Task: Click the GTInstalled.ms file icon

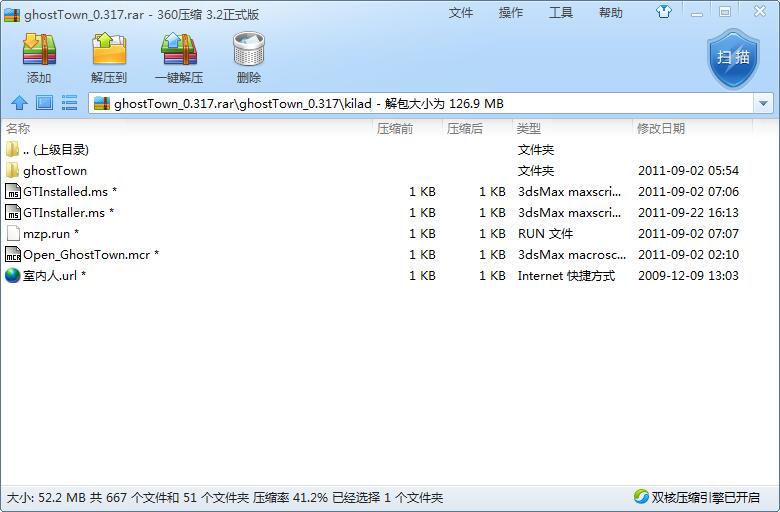Action: tap(12, 192)
